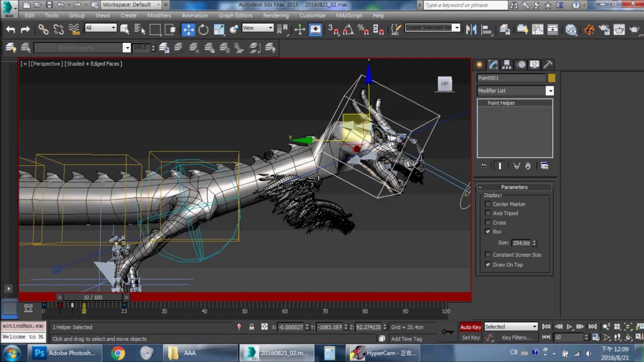Activate the Select and Rotate tool
This screenshot has height=362, width=644.
pyautogui.click(x=203, y=29)
